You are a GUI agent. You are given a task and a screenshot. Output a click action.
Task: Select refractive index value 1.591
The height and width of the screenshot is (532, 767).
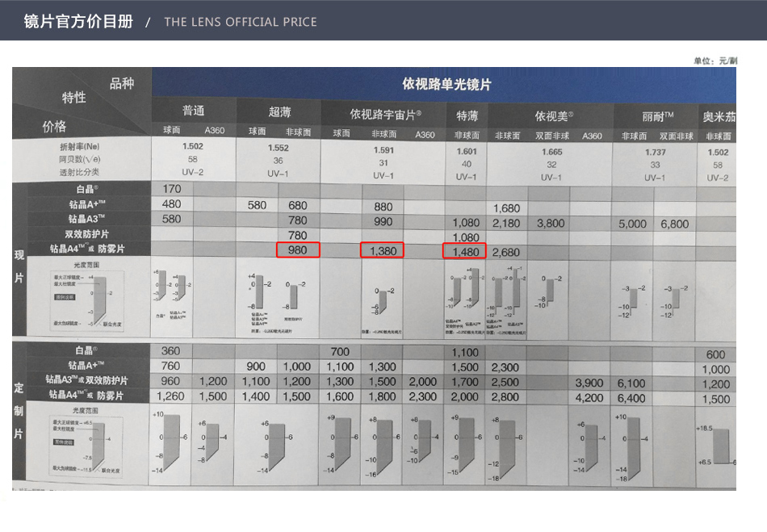383,150
